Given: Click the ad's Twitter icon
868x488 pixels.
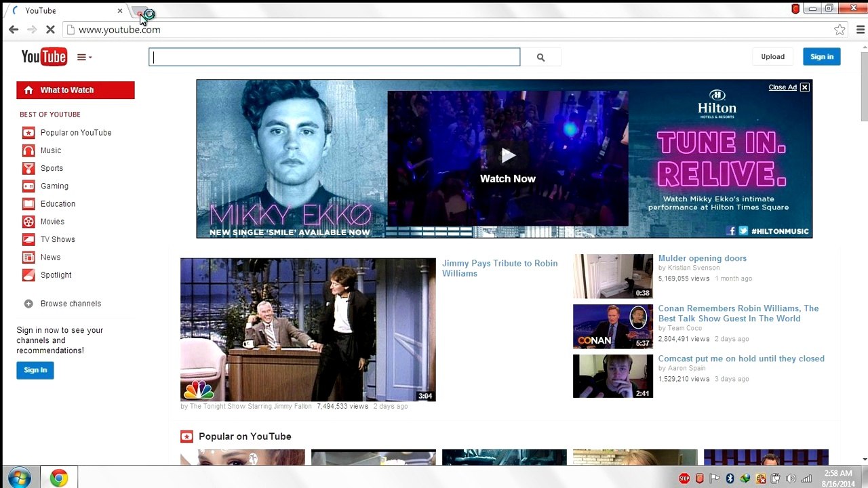Looking at the screenshot, I should (x=743, y=231).
